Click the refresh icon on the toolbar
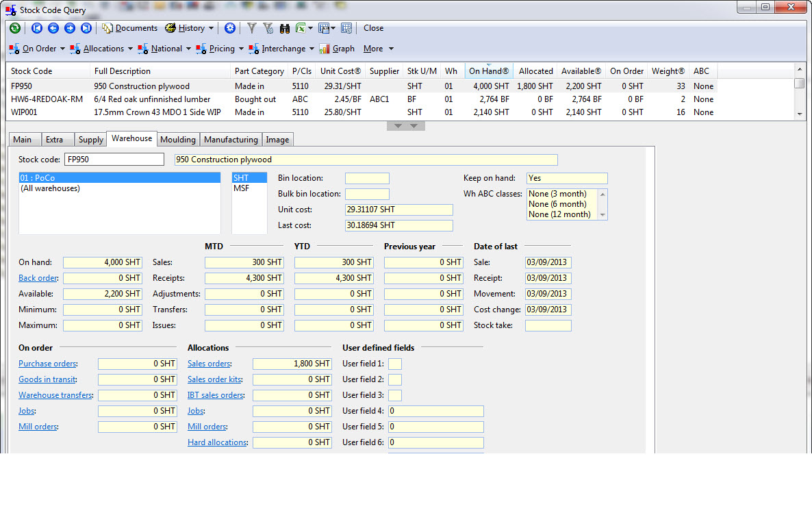This screenshot has width=812, height=515. (15, 28)
